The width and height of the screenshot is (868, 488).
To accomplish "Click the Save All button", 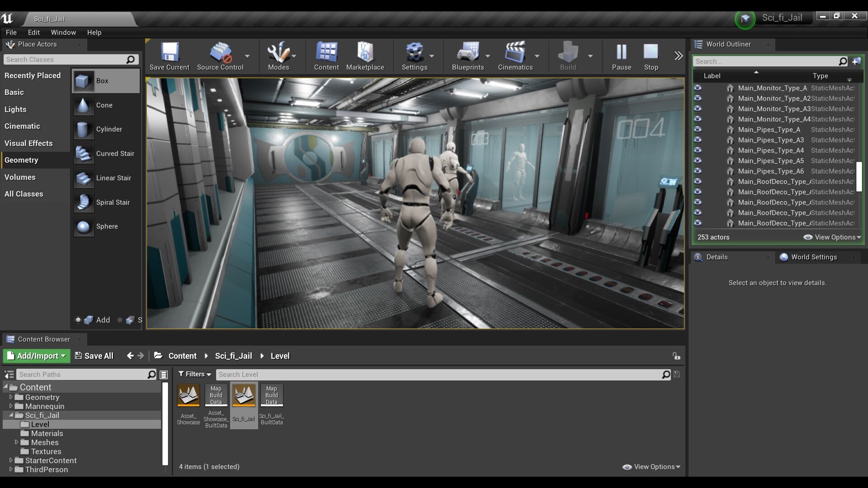I will (94, 356).
